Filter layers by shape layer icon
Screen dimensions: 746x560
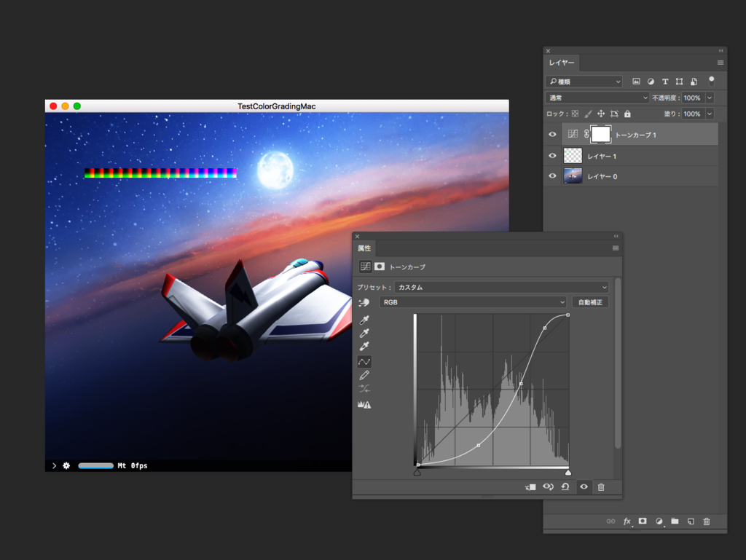680,82
